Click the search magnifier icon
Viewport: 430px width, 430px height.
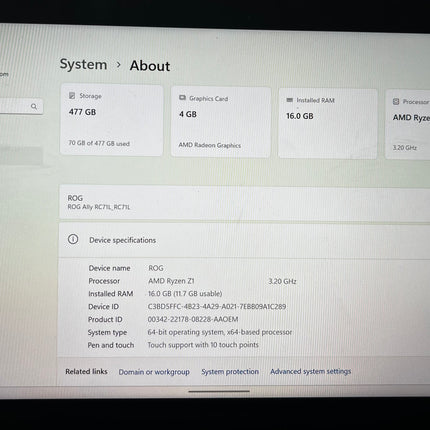pyautogui.click(x=34, y=106)
